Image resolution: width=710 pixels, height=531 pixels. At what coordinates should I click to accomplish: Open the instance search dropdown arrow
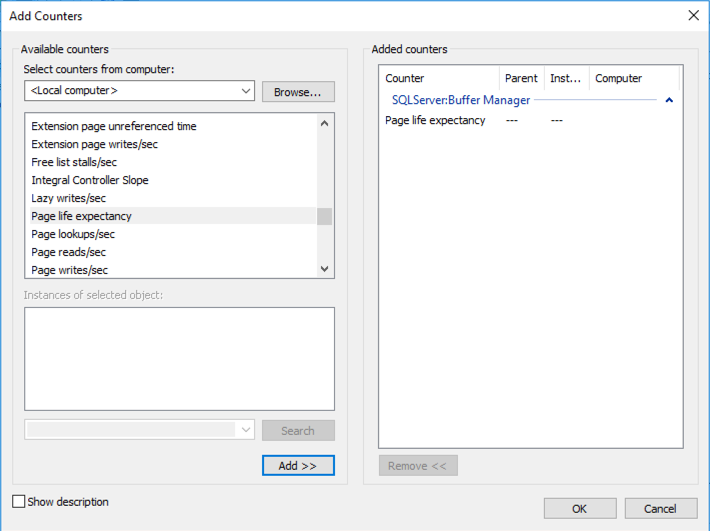[246, 430]
